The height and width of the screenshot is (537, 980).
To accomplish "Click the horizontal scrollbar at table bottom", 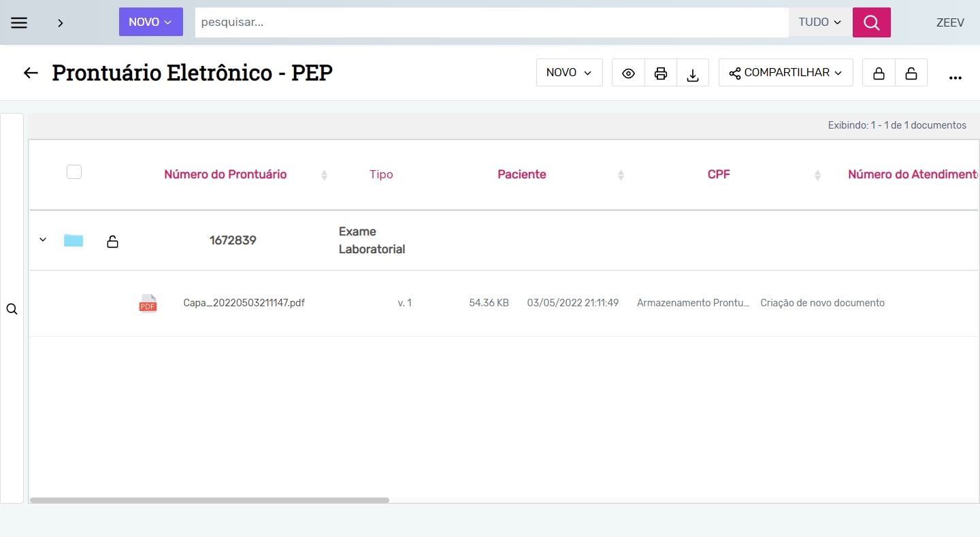I will pos(210,500).
